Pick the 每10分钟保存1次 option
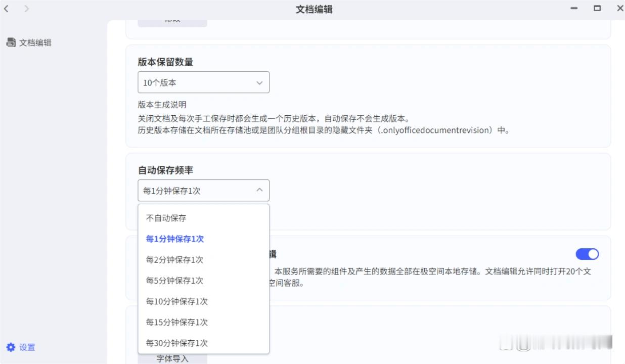 pos(203,301)
